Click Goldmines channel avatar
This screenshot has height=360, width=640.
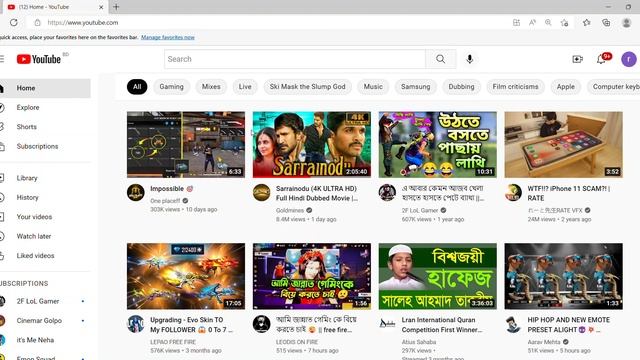coord(261,193)
